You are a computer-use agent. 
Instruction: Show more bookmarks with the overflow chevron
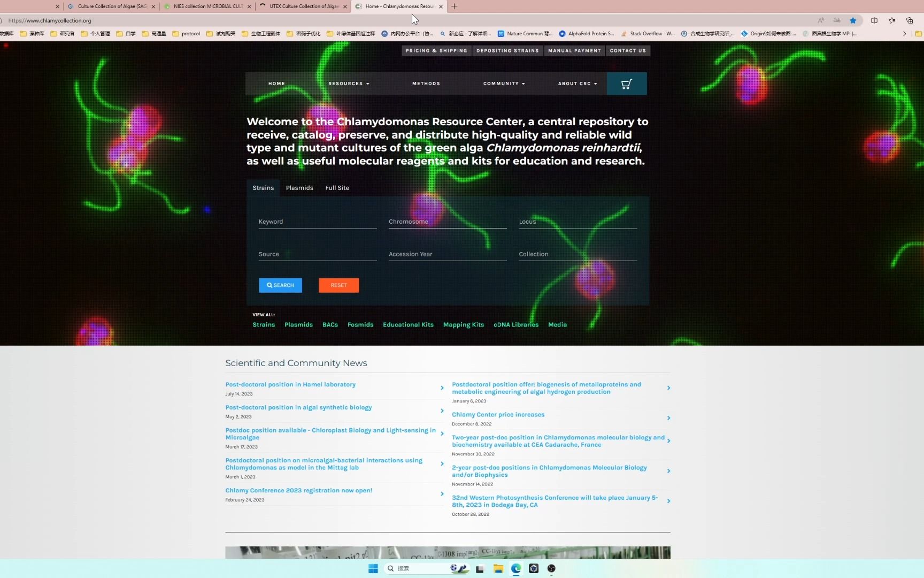904,33
